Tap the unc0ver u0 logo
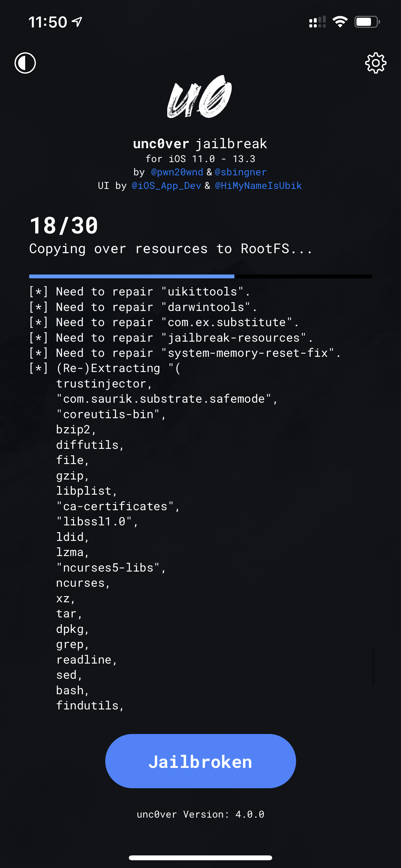401x868 pixels. (200, 96)
